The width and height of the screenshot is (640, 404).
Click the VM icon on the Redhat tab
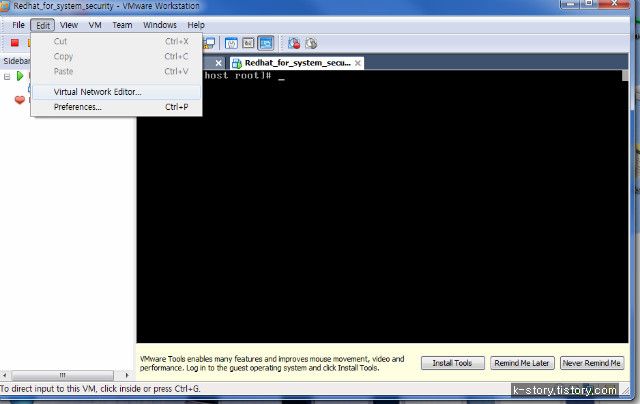pyautogui.click(x=237, y=63)
